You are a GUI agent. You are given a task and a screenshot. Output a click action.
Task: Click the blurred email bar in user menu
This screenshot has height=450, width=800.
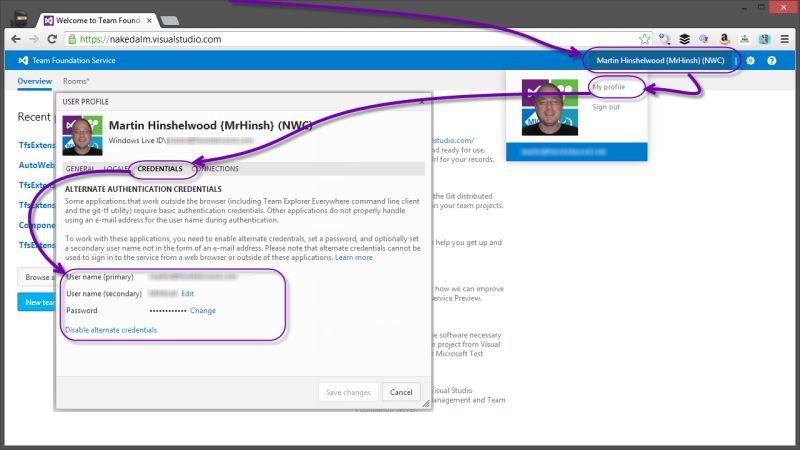[577, 152]
